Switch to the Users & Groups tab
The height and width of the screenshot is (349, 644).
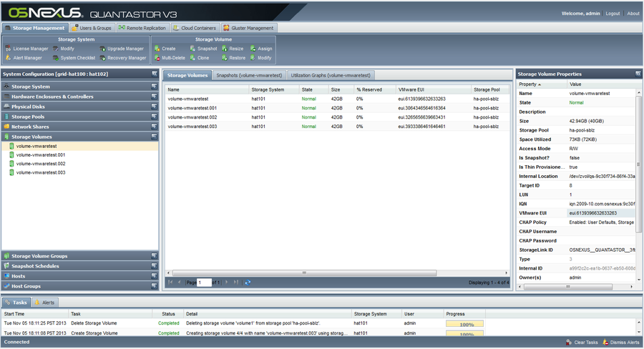point(92,28)
